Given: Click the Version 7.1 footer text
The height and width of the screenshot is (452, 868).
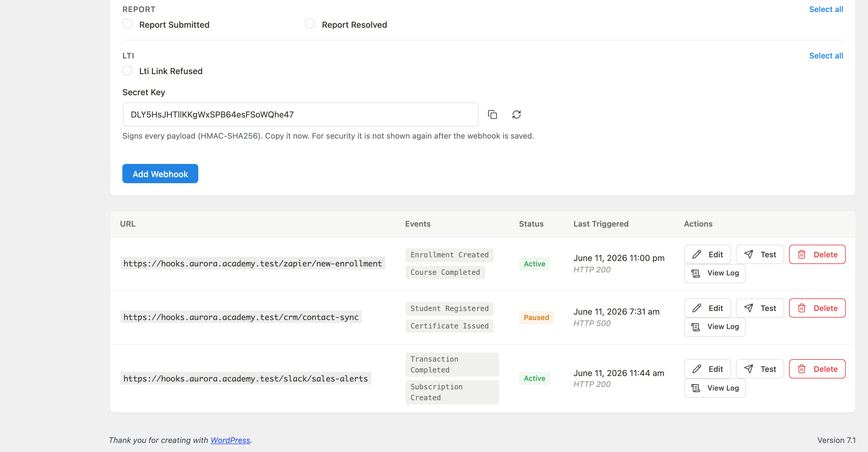Looking at the screenshot, I should coord(836,440).
